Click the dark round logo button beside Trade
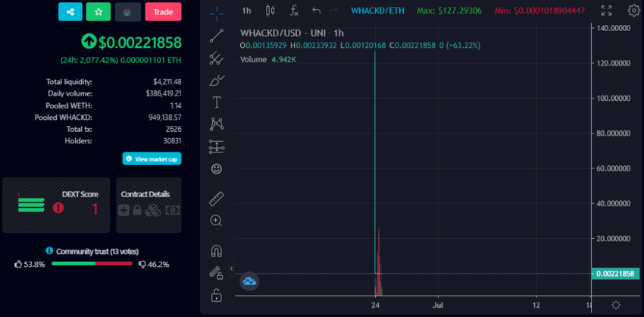644x317 pixels. [x=128, y=11]
